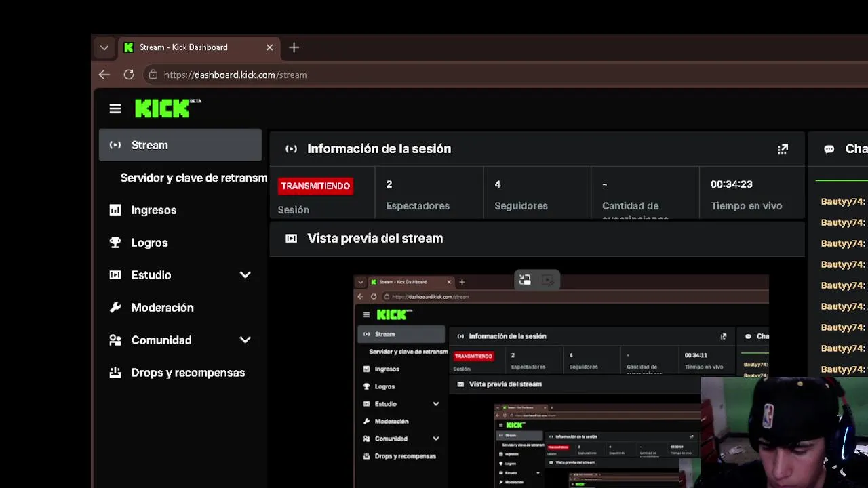868x488 pixels.
Task: Open a new browser tab
Action: [294, 47]
